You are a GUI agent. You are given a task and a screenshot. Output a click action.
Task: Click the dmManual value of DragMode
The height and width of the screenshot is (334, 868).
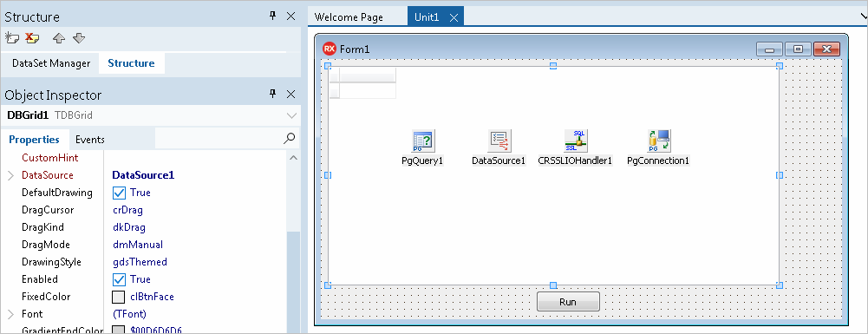tap(137, 245)
